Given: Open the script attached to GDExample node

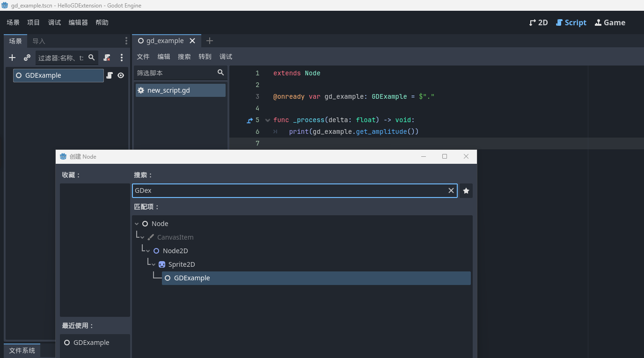Looking at the screenshot, I should coord(110,75).
